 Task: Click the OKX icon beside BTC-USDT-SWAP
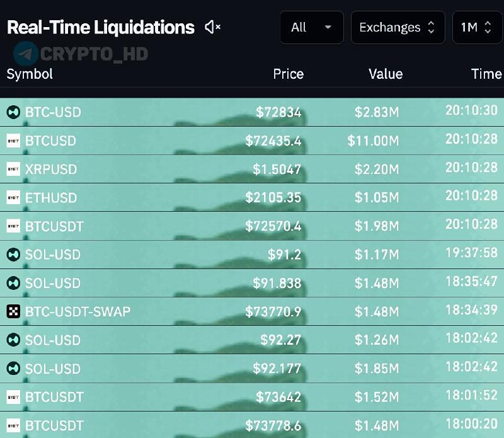(x=13, y=311)
